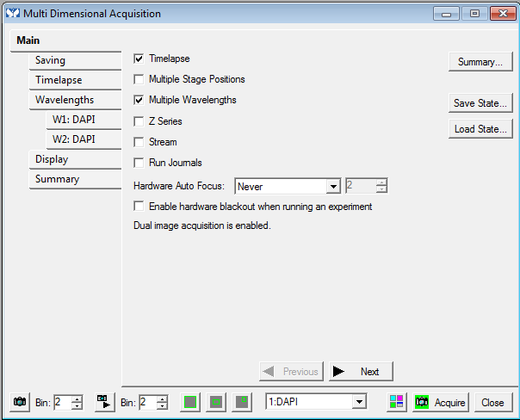Click the second Bin input field
Image resolution: width=520 pixels, height=420 pixels.
tap(145, 403)
